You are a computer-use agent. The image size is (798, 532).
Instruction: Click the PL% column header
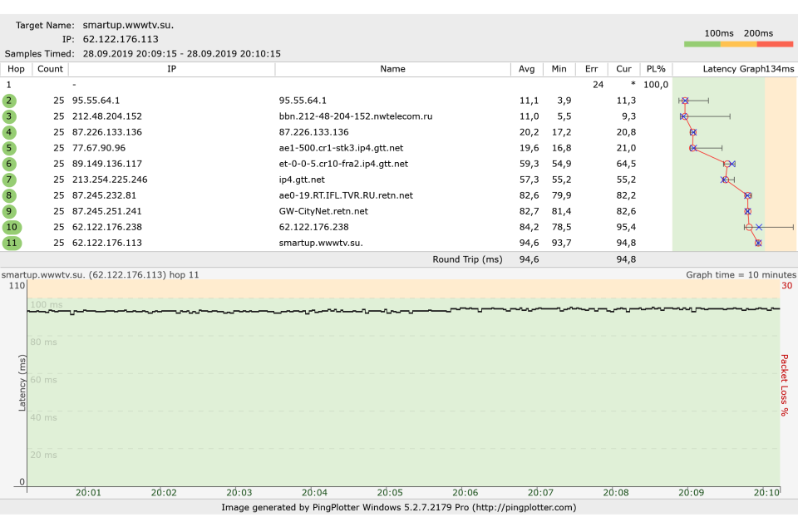(x=656, y=69)
